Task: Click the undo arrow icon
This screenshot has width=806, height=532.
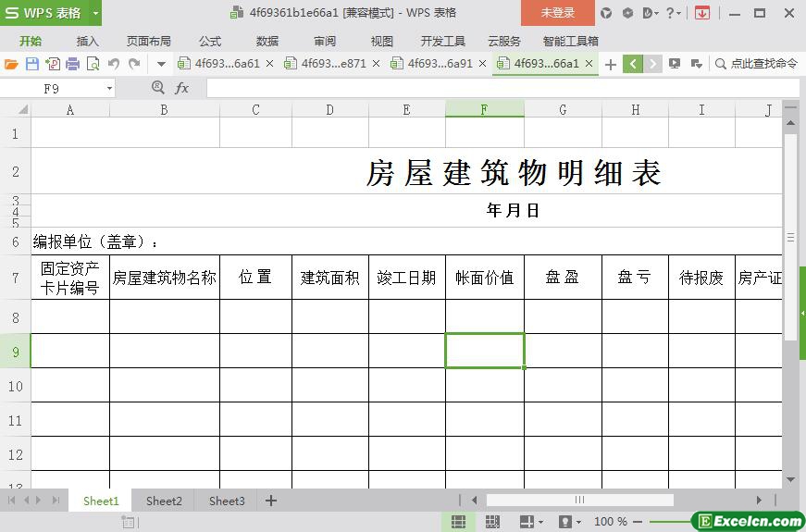Action: click(114, 64)
